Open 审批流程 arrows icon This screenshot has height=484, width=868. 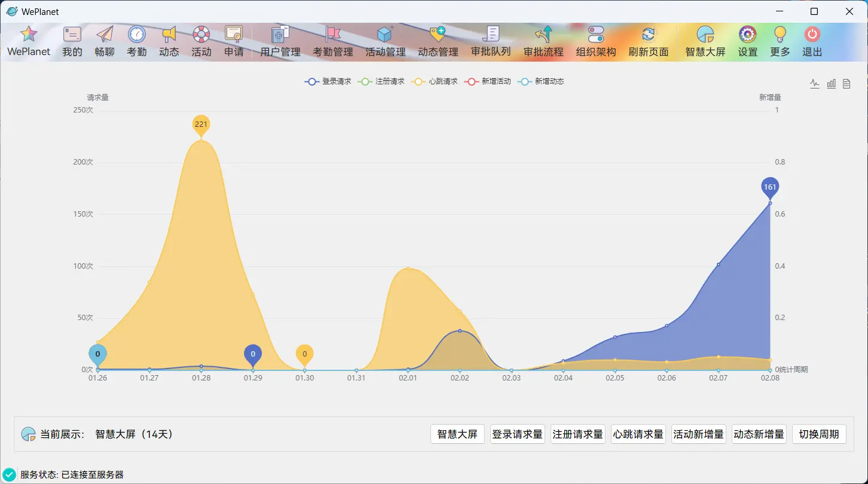pos(543,34)
